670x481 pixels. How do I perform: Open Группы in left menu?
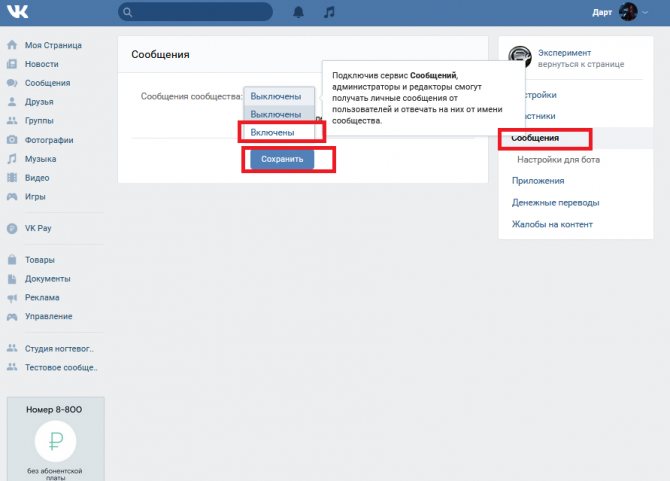tap(39, 120)
